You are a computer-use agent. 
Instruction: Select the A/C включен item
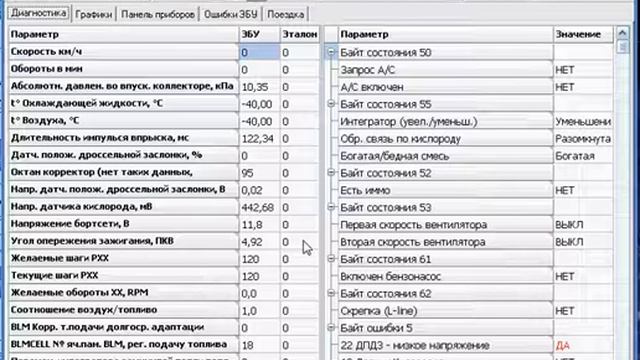tap(445, 87)
